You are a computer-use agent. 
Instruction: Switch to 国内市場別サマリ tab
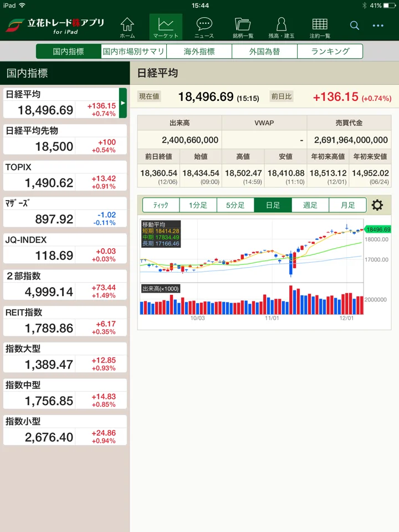coord(134,51)
